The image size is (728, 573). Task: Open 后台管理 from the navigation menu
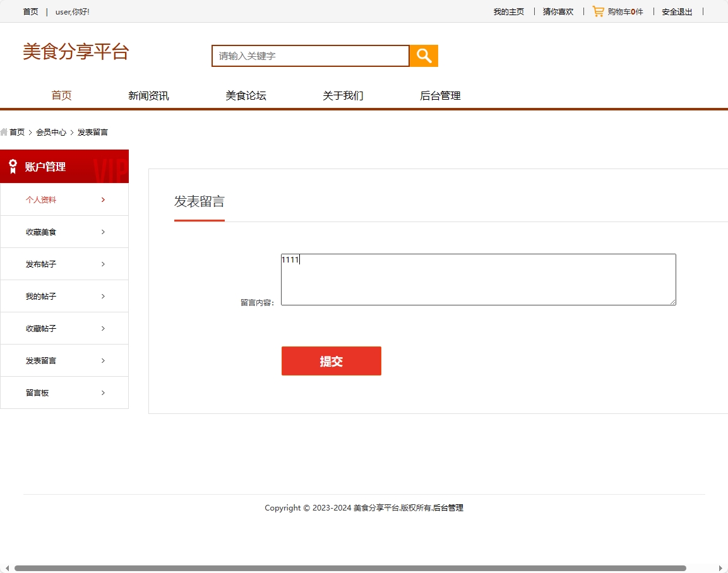[440, 95]
